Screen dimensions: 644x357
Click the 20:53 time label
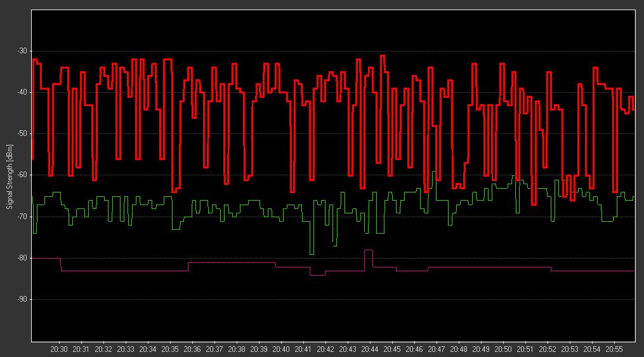[x=570, y=349]
